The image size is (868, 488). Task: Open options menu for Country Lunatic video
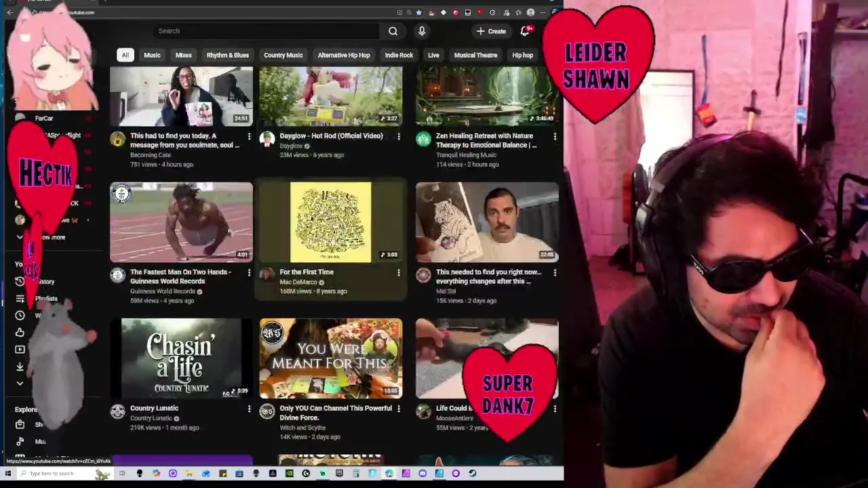click(249, 409)
